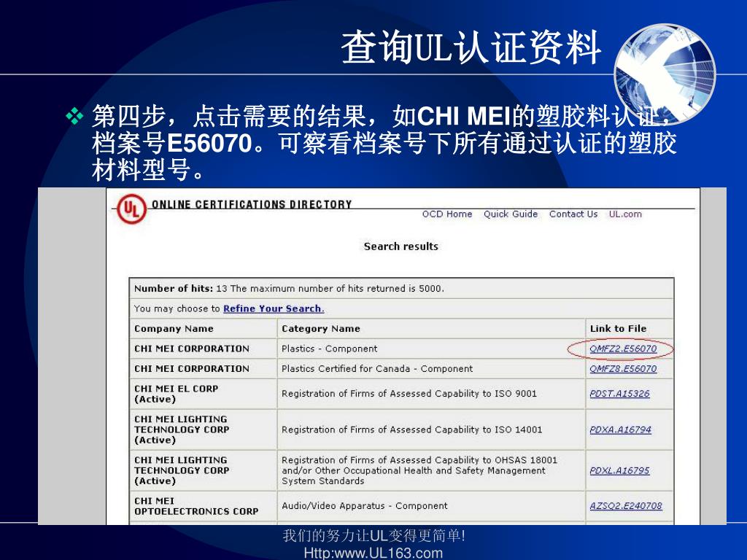
Task: Open the OCD Home link
Action: tap(447, 214)
